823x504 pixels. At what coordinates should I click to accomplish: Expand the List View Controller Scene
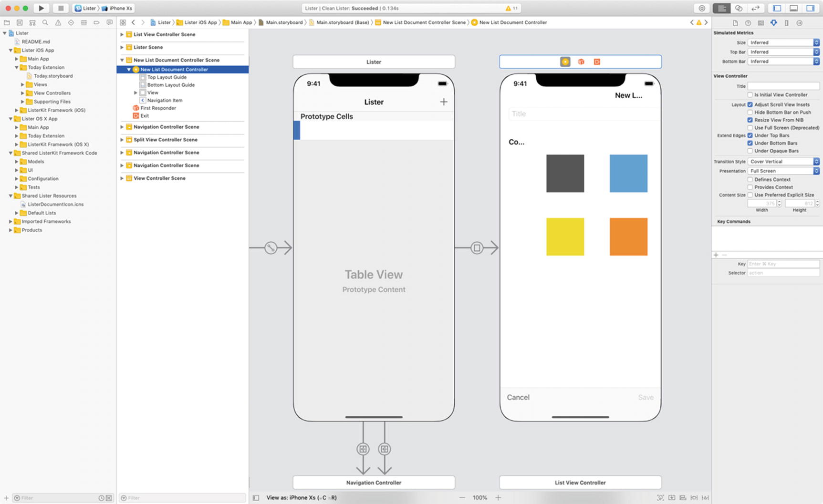click(122, 34)
